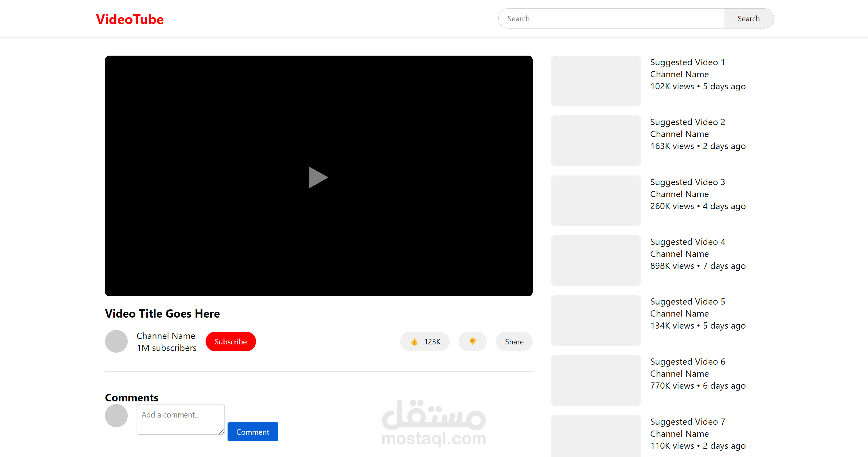The image size is (868, 457).
Task: Open Suggested Video 5 thumbnail
Action: (x=596, y=320)
